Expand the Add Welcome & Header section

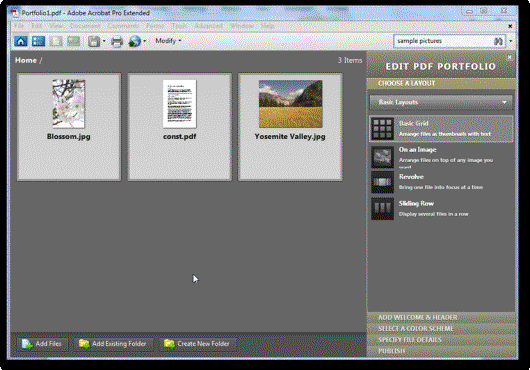tap(441, 317)
